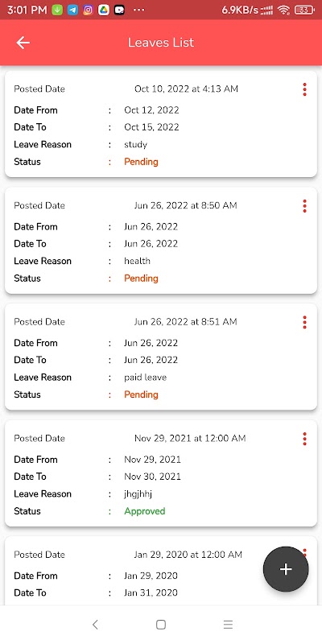Viewport: 322px width, 644px height.
Task: Open three-dot menu for paid leave entry
Action: [x=304, y=322]
